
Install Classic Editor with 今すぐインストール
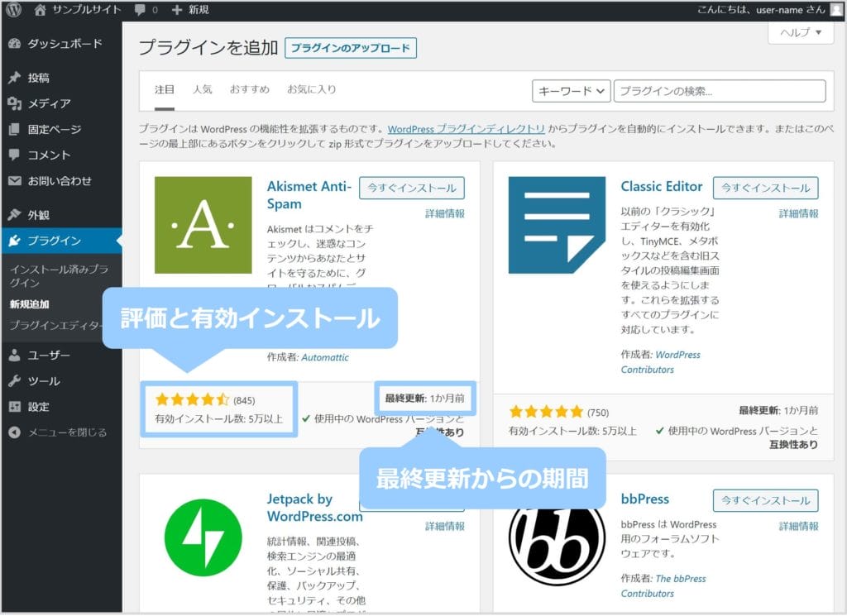[765, 188]
